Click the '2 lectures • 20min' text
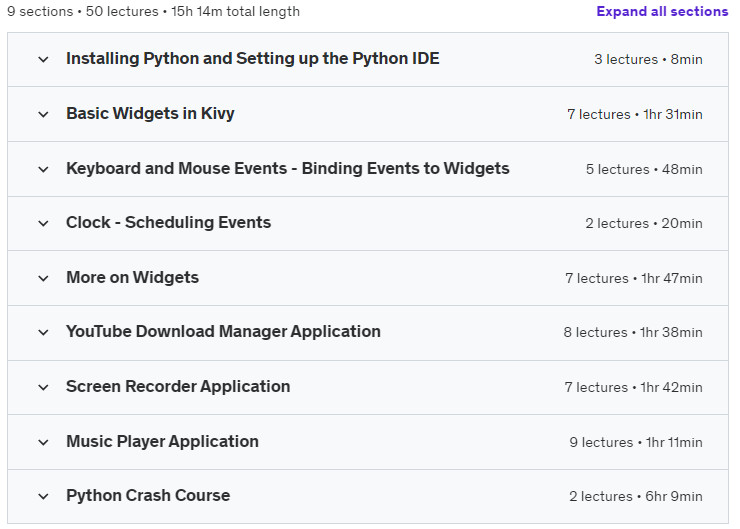The height and width of the screenshot is (529, 740). click(644, 223)
